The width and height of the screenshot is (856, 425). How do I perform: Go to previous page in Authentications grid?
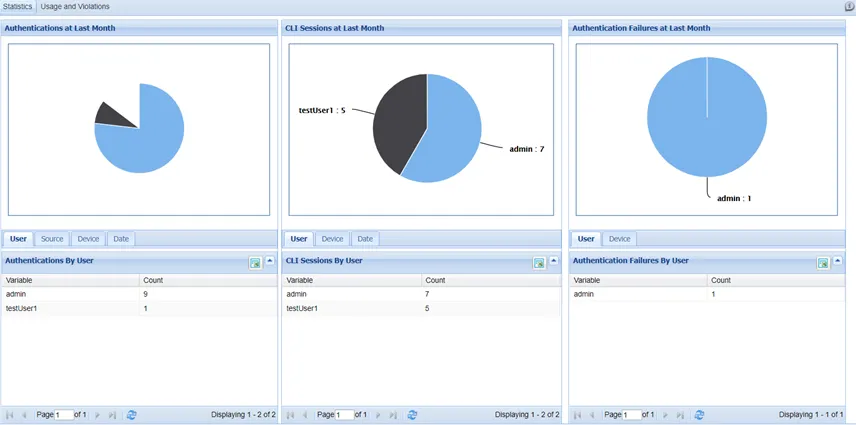(x=24, y=415)
